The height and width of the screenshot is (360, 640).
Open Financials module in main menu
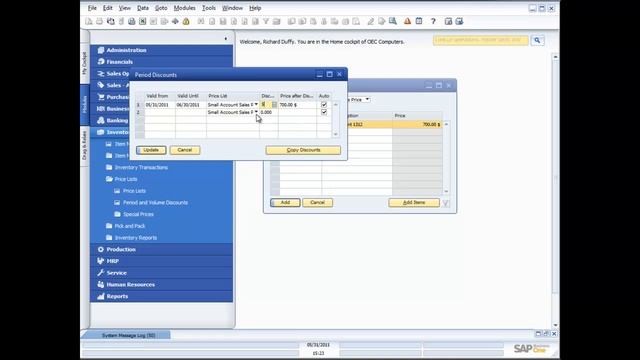pyautogui.click(x=162, y=62)
